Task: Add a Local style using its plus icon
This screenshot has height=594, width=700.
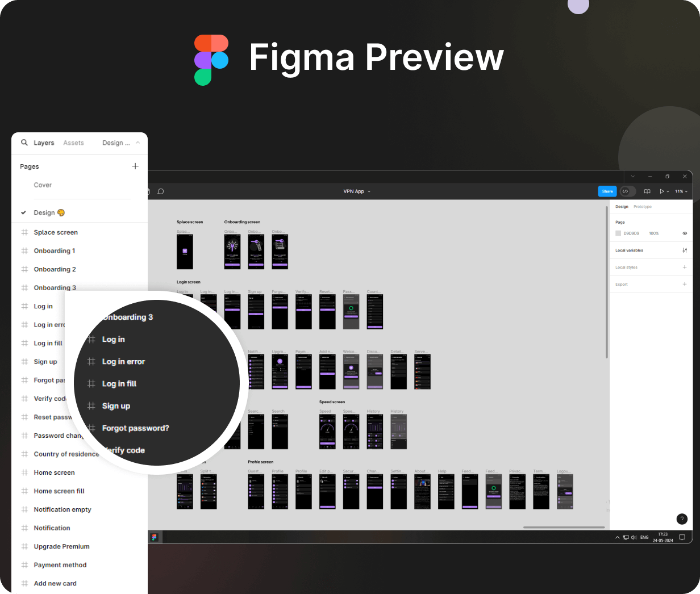Action: point(684,267)
